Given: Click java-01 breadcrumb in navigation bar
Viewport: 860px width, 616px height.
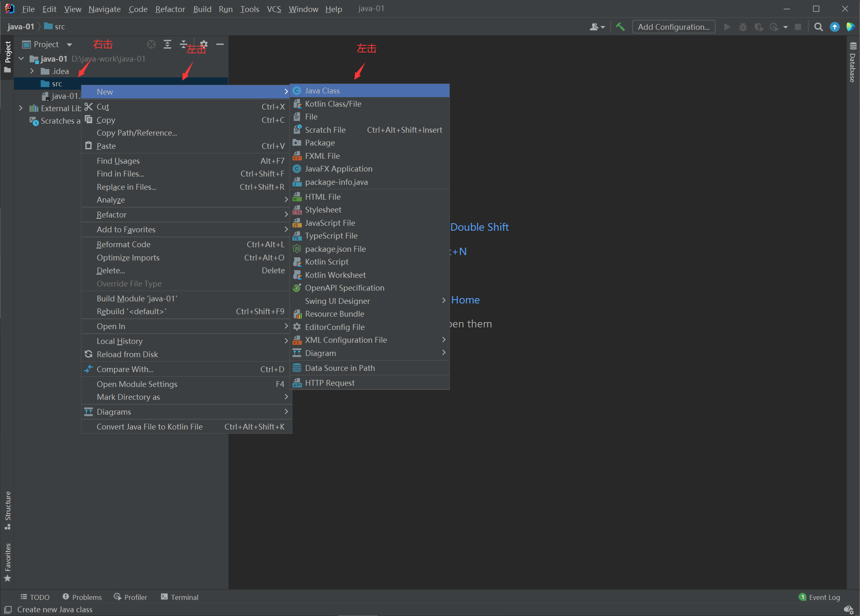Looking at the screenshot, I should [21, 27].
